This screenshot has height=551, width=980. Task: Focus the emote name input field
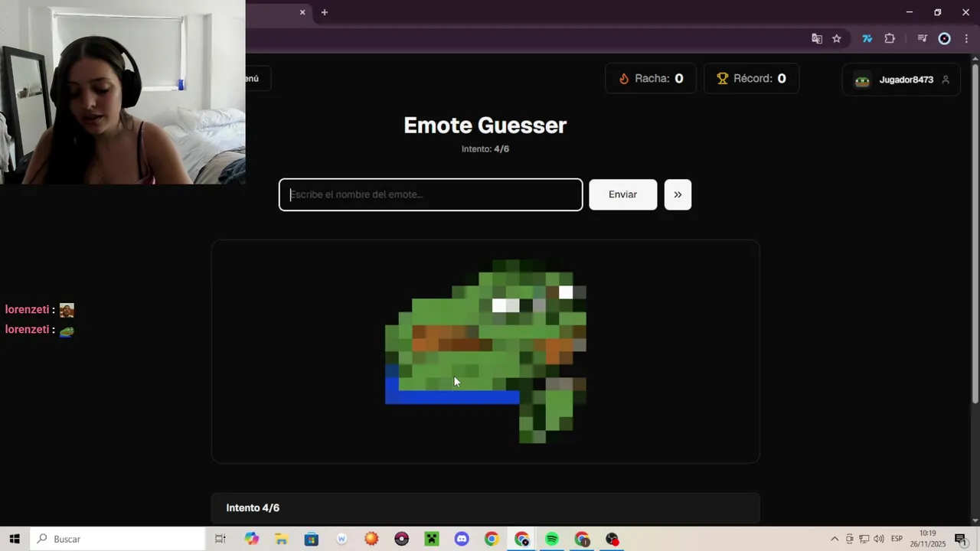tap(431, 194)
